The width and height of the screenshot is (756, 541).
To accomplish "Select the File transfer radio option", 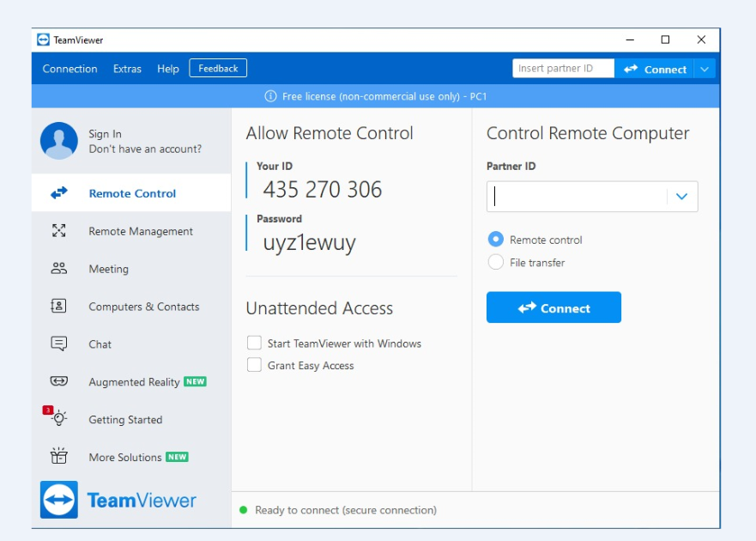I will (x=496, y=262).
